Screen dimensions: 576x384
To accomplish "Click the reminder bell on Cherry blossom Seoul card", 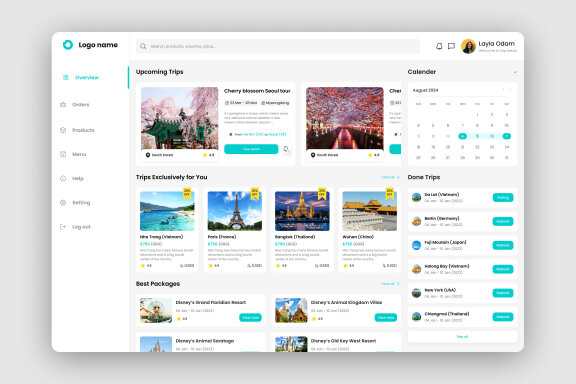I will [286, 149].
